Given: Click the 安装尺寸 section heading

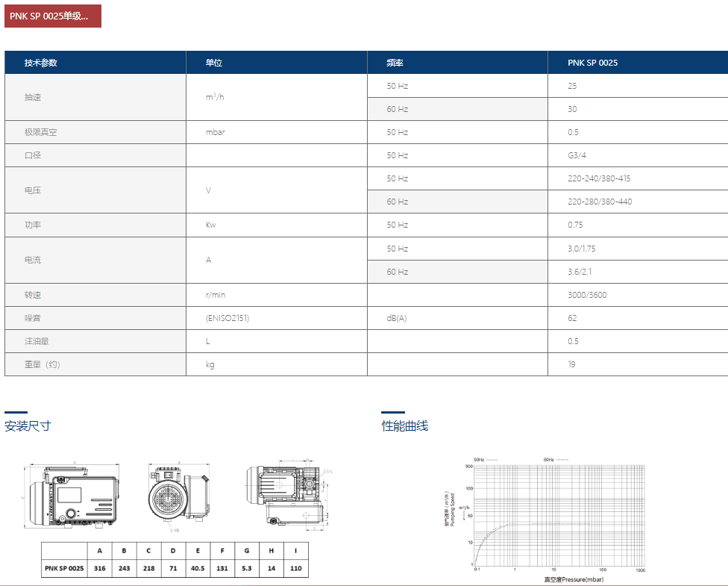Looking at the screenshot, I should pos(28,426).
